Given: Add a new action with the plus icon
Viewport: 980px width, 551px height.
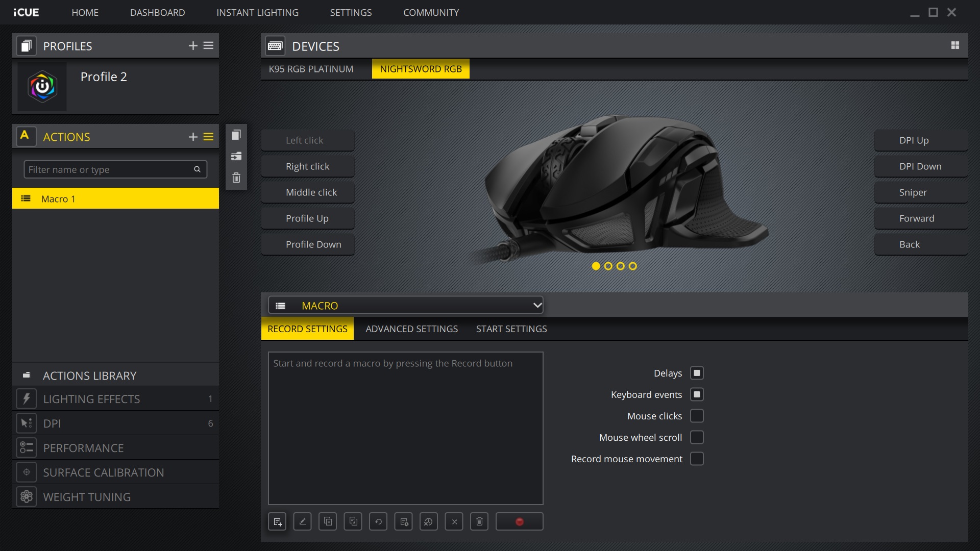Looking at the screenshot, I should tap(192, 137).
